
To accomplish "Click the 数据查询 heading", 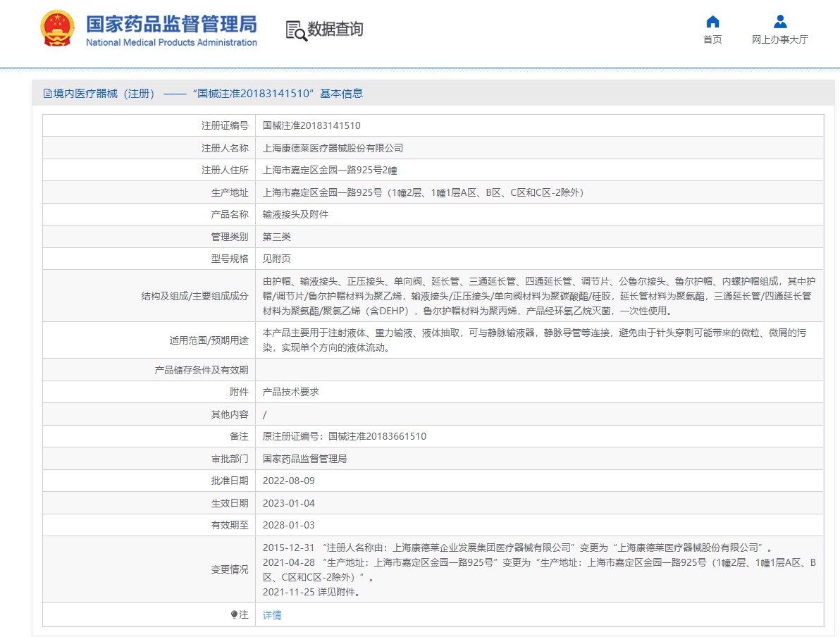I will [x=335, y=29].
